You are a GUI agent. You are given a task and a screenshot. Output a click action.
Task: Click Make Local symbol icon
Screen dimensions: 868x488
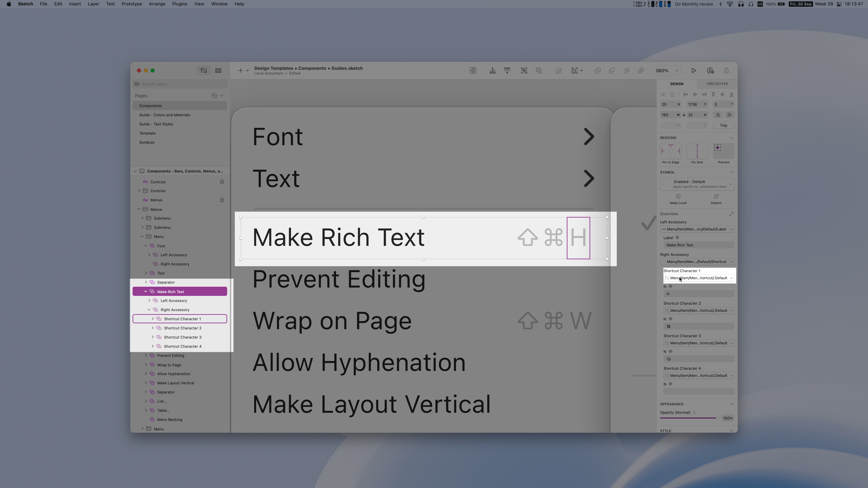click(x=678, y=197)
